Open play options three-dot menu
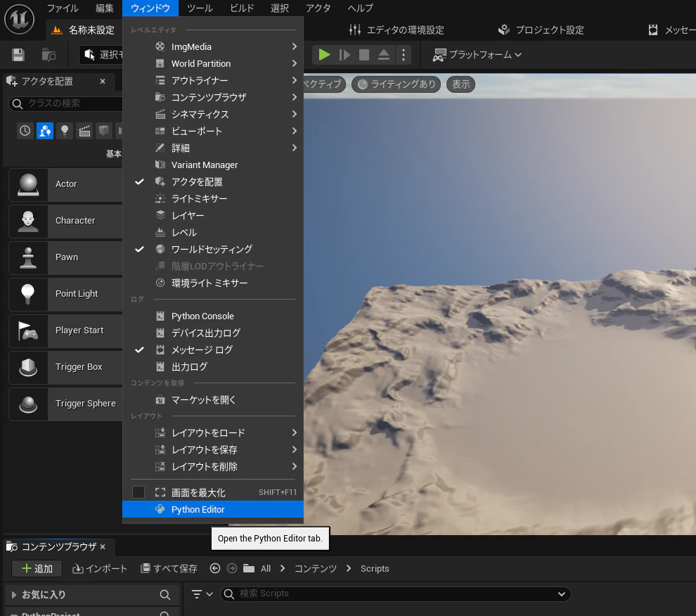The image size is (696, 616). coord(403,55)
